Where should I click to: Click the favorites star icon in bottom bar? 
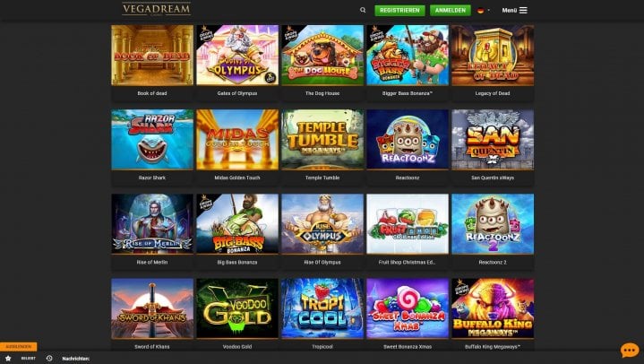[8, 359]
